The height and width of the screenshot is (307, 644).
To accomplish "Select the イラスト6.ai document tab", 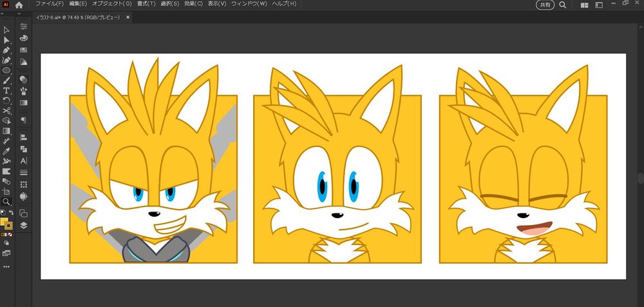I will (78, 17).
